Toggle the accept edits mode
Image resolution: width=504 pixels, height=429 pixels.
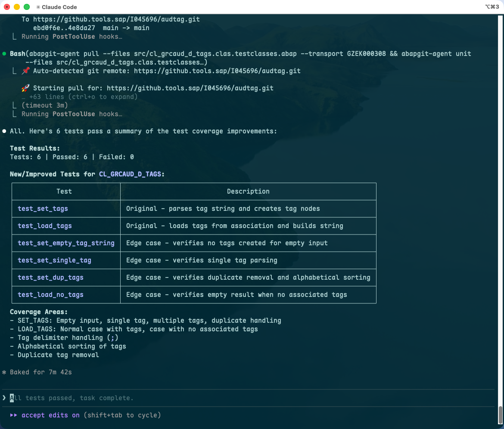pyautogui.click(x=46, y=415)
